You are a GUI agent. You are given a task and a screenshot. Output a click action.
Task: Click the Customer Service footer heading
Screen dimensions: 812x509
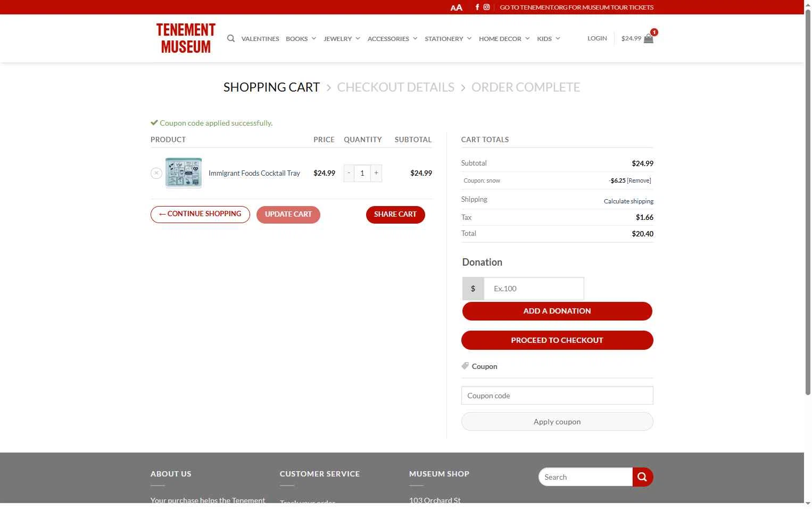point(320,474)
